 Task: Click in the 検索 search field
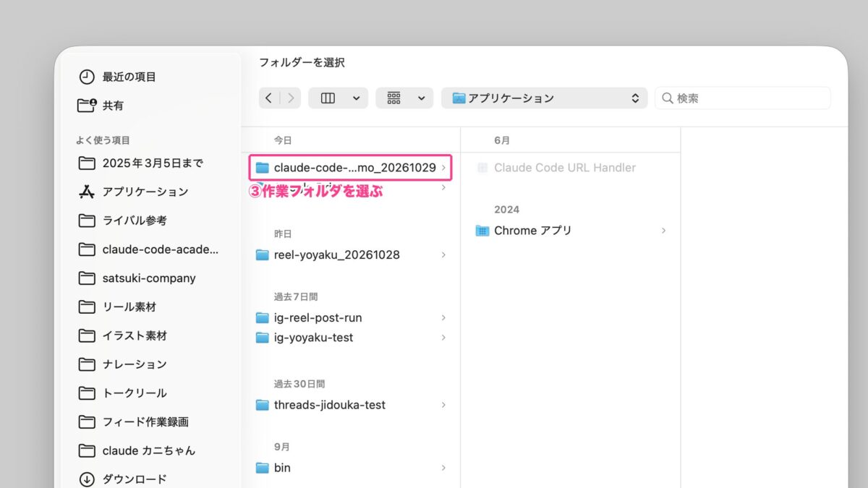(742, 98)
